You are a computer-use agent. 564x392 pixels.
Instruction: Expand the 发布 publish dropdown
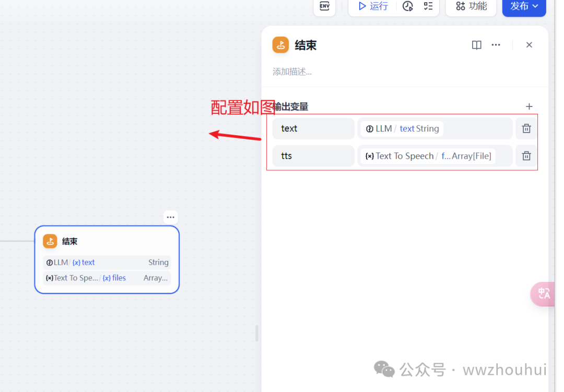click(x=524, y=6)
